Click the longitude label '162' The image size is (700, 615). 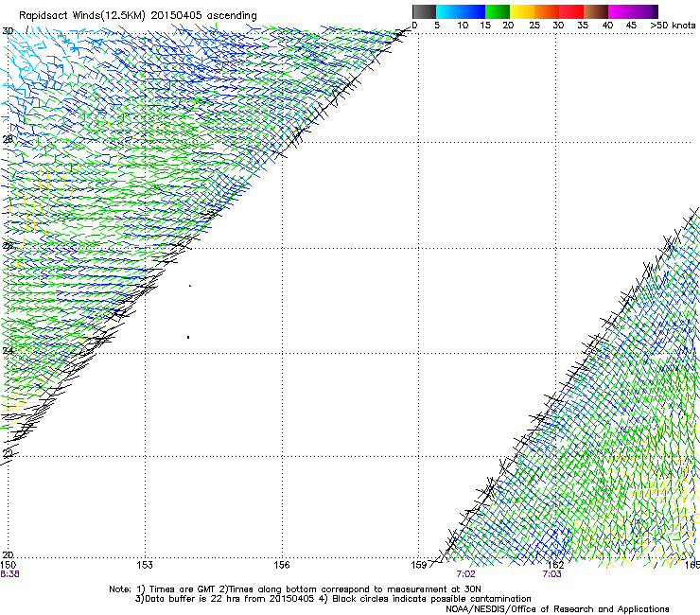[555, 565]
